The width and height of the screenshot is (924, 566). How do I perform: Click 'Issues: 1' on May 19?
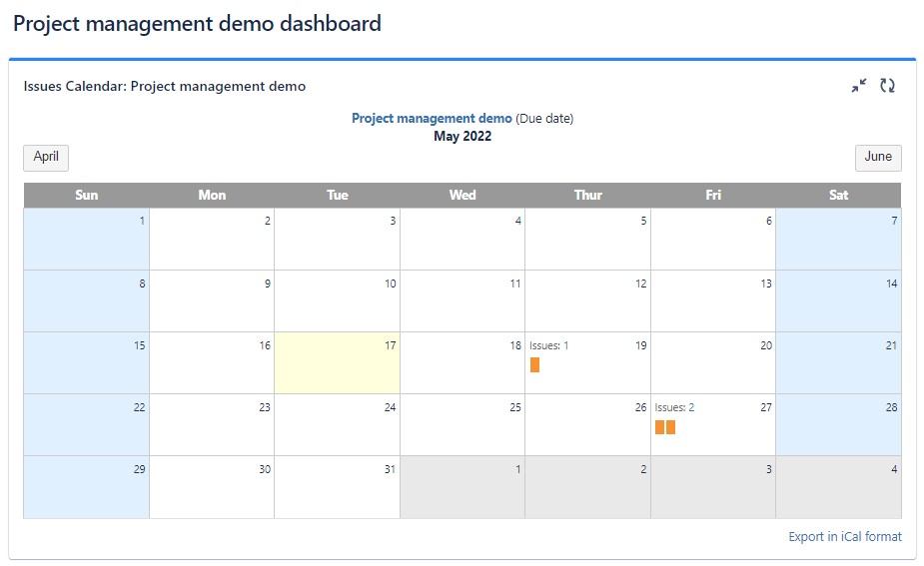[548, 345]
